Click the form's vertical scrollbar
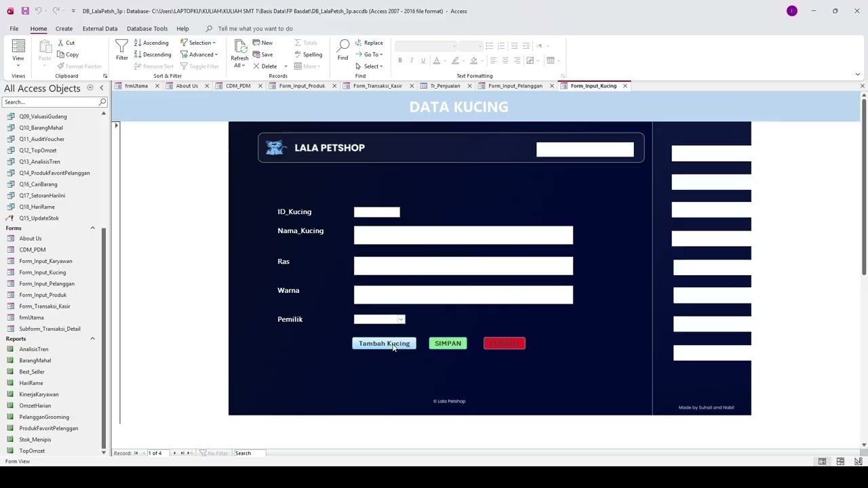The width and height of the screenshot is (868, 488). click(863, 186)
